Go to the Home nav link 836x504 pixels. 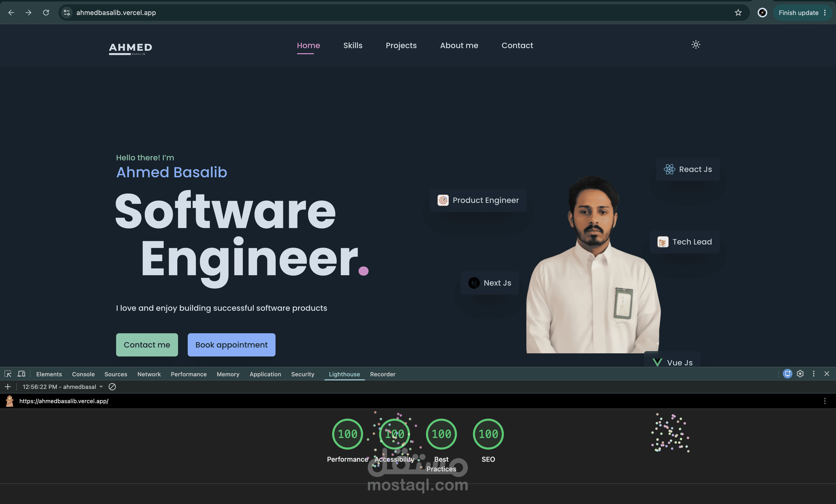click(308, 45)
